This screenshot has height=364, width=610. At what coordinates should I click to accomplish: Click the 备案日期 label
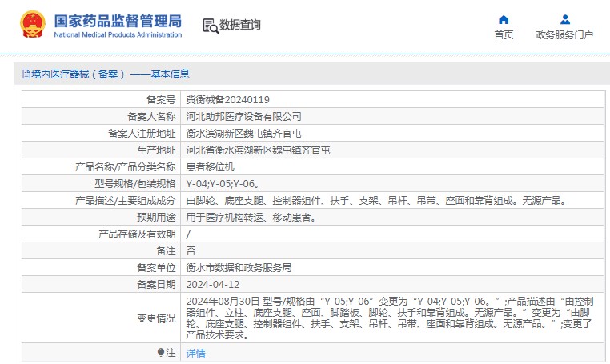coord(156,285)
